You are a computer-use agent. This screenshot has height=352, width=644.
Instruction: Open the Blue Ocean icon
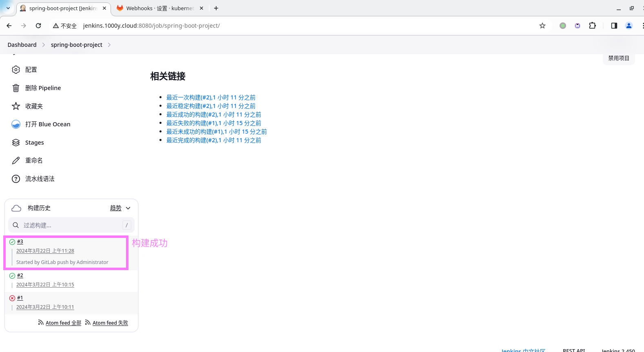pos(16,124)
